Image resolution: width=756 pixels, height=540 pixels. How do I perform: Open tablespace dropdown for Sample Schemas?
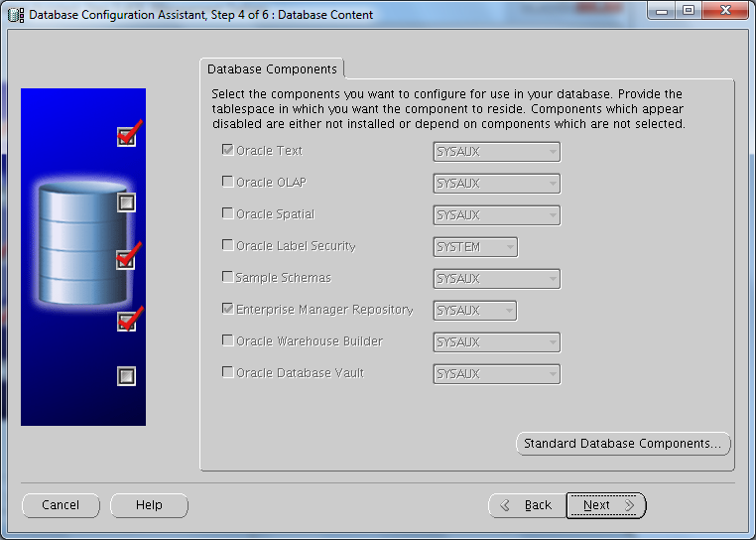pyautogui.click(x=496, y=279)
